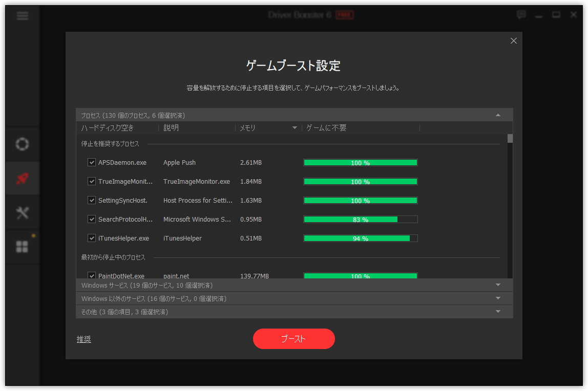
Task: Select the driver scan icon in sidebar
Action: tap(22, 144)
